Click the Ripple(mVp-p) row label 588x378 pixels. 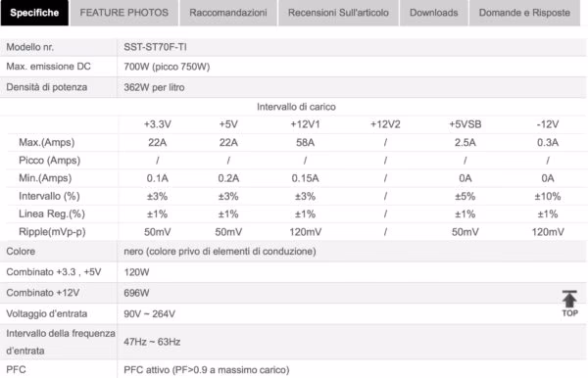[x=52, y=232]
